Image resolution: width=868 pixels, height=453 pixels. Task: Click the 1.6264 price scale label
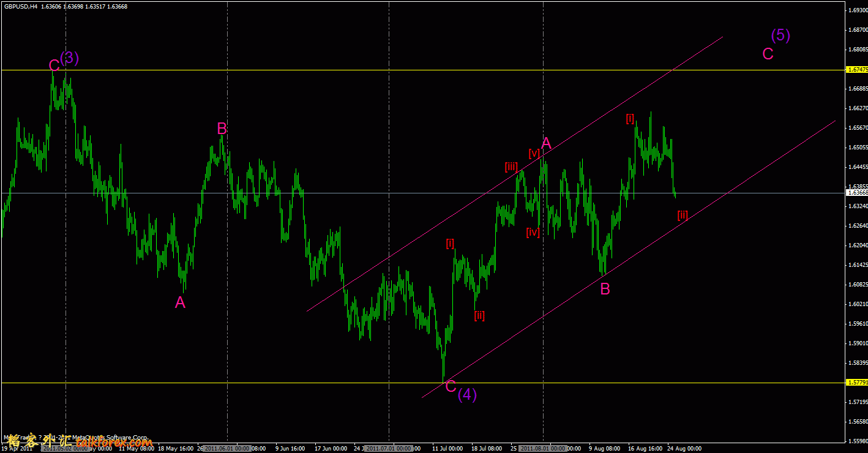click(857, 225)
